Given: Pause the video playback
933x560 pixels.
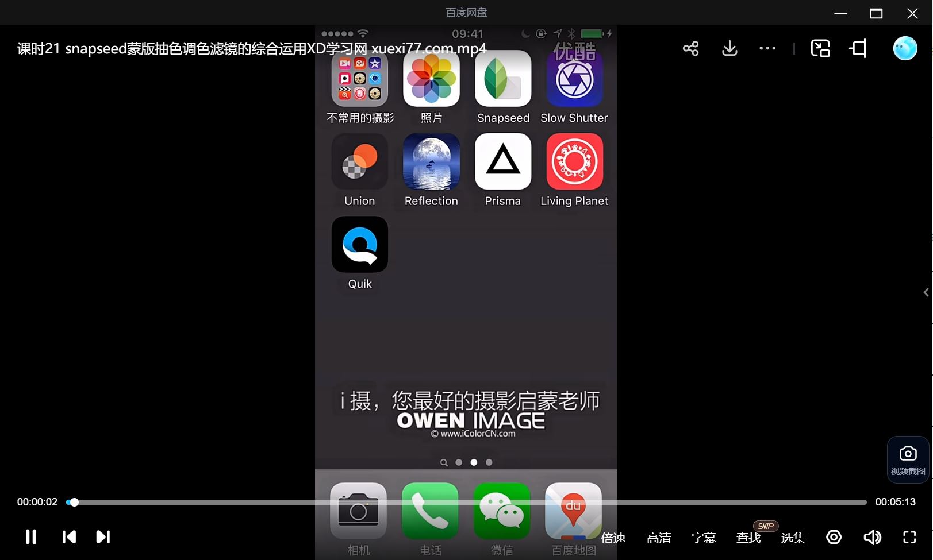Looking at the screenshot, I should (x=31, y=537).
